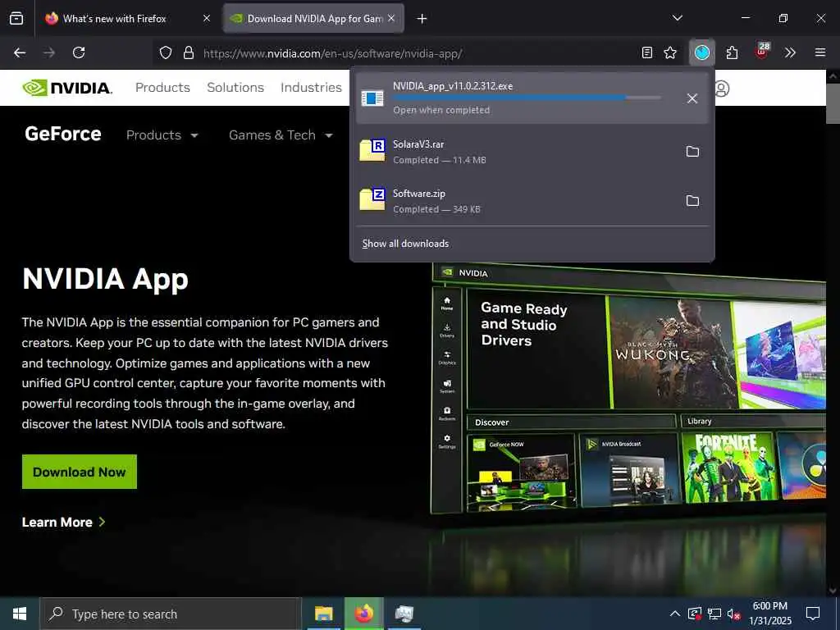Open the Industries menu

(311, 87)
